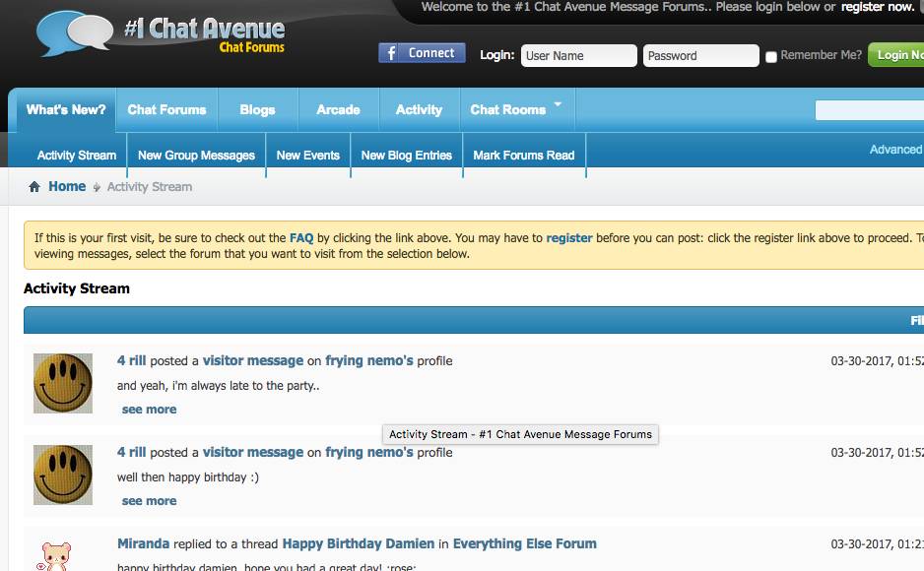Select Activity Stream submenu item

[77, 156]
